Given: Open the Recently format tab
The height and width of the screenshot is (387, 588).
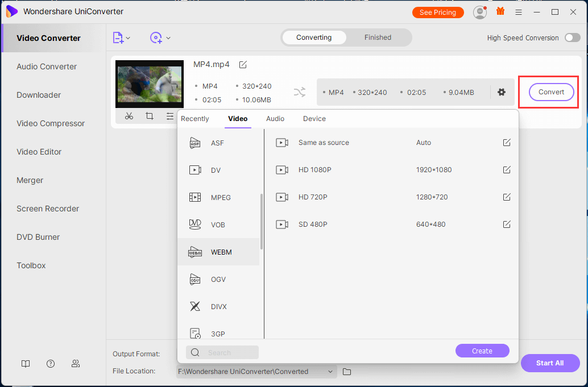Looking at the screenshot, I should click(194, 119).
